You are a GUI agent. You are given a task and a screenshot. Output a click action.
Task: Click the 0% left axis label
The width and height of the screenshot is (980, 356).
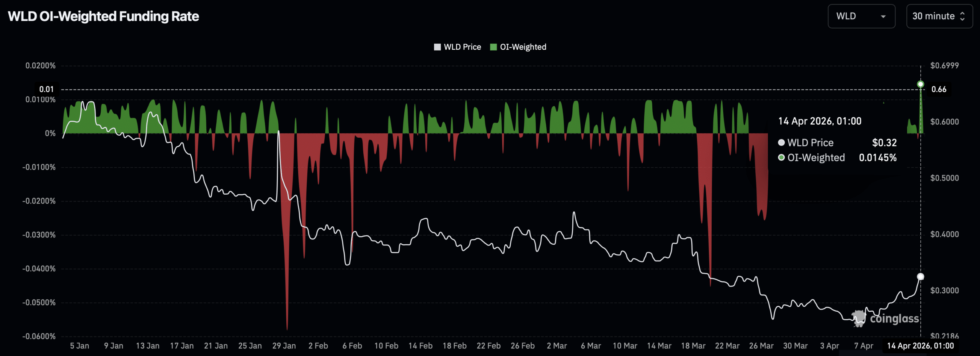pyautogui.click(x=50, y=133)
